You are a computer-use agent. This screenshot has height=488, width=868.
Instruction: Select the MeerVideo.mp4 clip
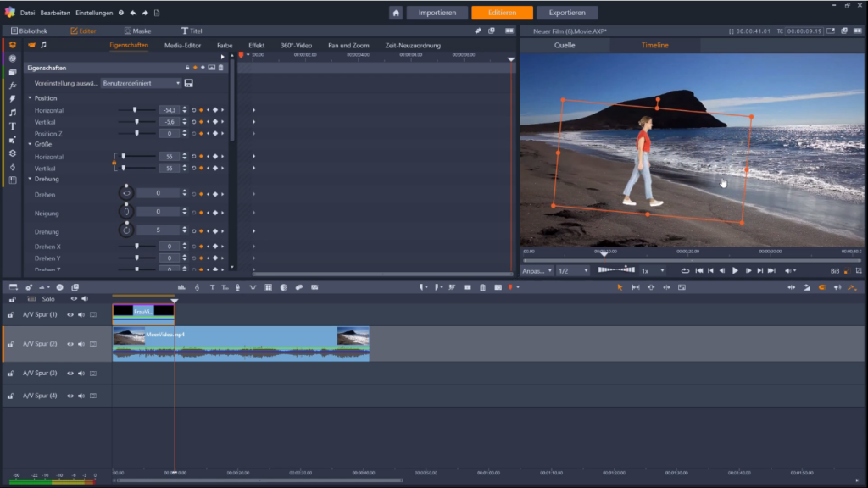pos(241,343)
